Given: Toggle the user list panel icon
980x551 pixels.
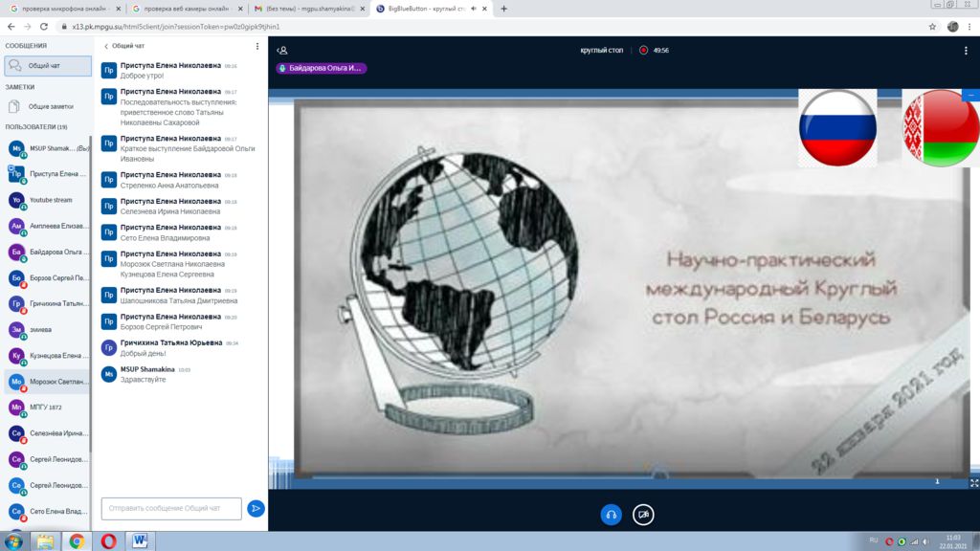Looking at the screenshot, I should [x=281, y=50].
